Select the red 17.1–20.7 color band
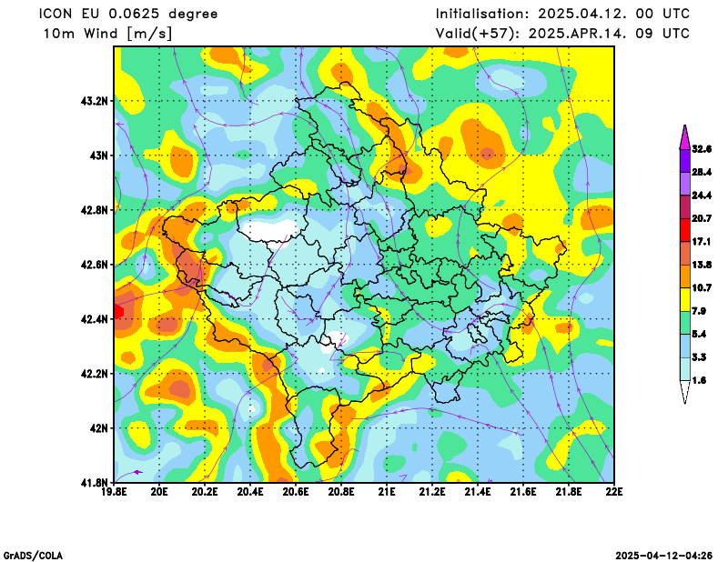Viewport: 728px width, 562px height. (685, 230)
